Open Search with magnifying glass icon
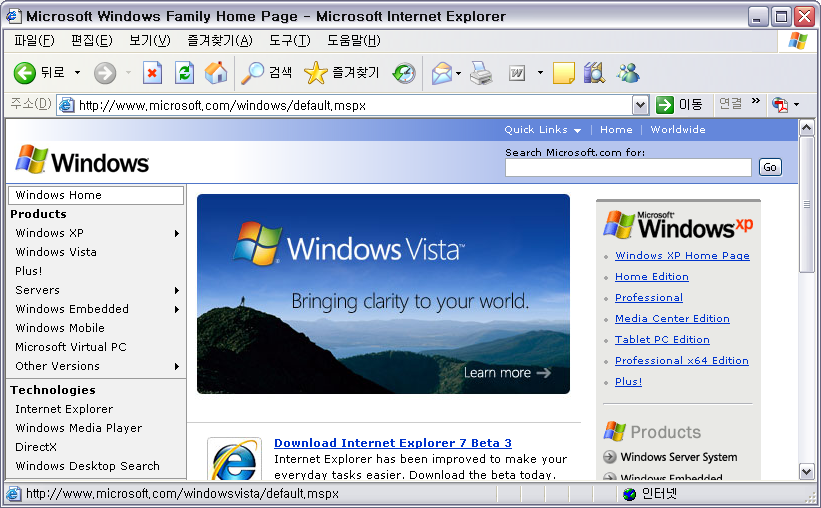Viewport: 821px width, 508px height. (252, 73)
